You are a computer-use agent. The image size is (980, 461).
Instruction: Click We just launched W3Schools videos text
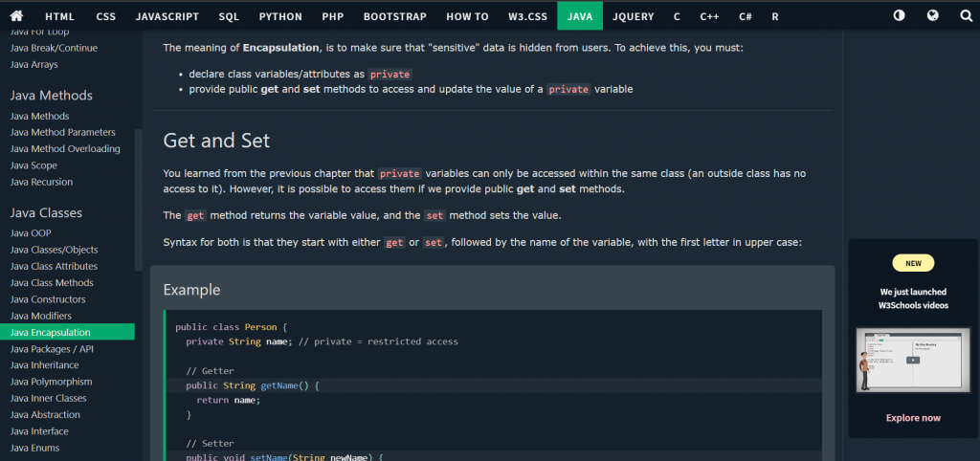tap(913, 298)
